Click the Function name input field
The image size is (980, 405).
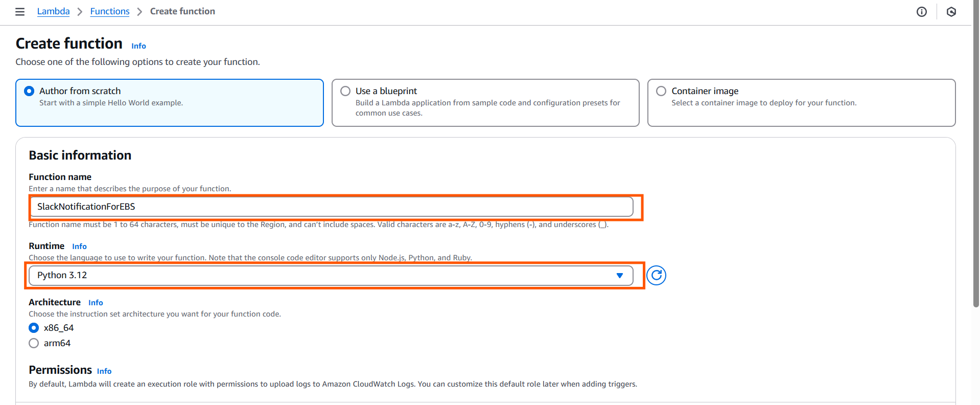[x=331, y=207]
